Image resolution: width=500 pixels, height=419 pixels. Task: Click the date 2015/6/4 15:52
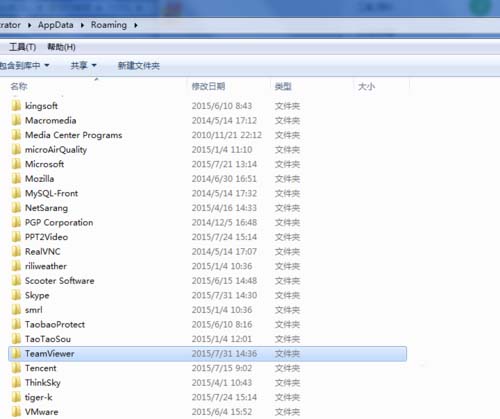[222, 412]
